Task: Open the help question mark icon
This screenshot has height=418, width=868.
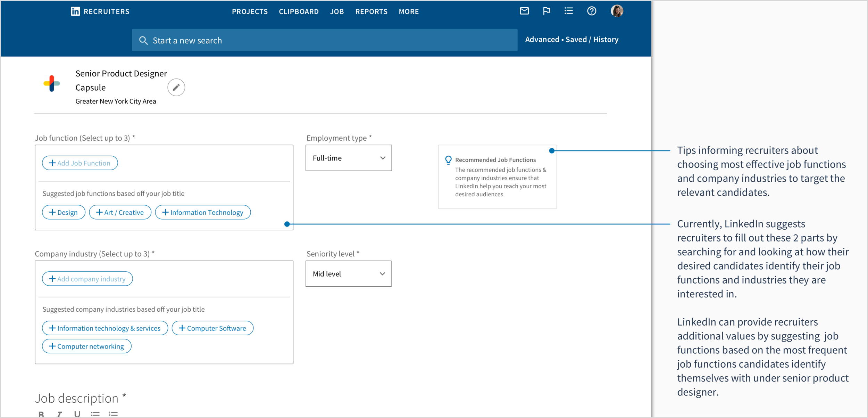Action: pyautogui.click(x=592, y=11)
